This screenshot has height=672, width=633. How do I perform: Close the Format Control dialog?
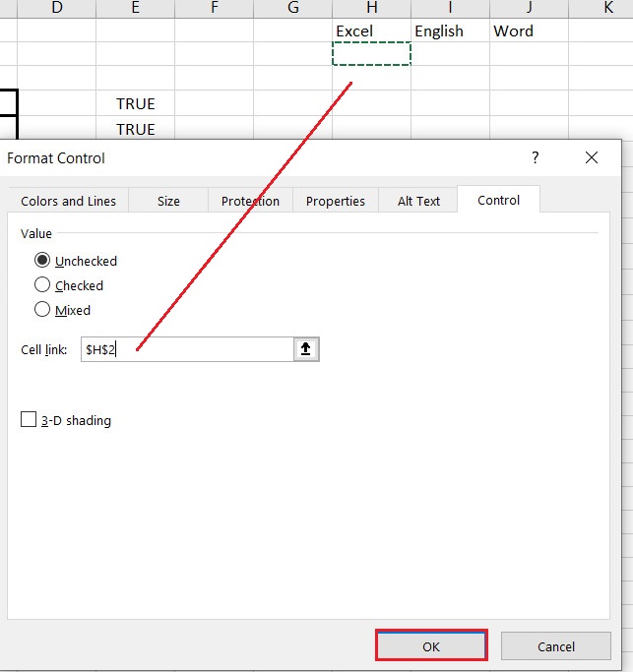click(592, 157)
